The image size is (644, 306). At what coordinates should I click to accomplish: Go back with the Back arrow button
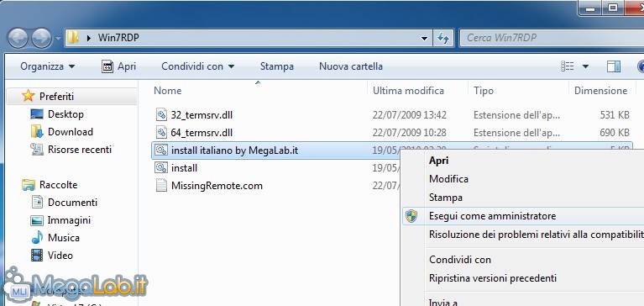pyautogui.click(x=18, y=39)
